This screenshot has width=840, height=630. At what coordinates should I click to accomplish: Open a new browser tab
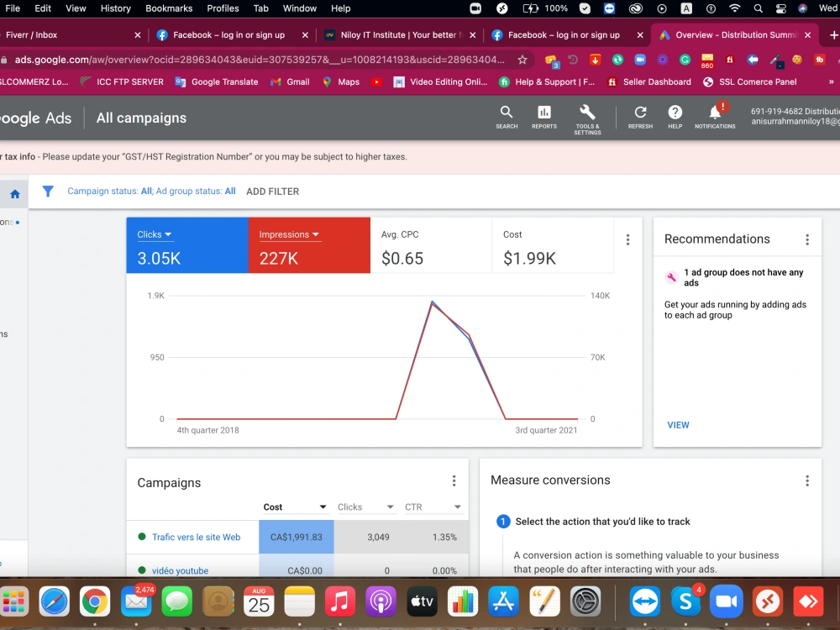833,34
